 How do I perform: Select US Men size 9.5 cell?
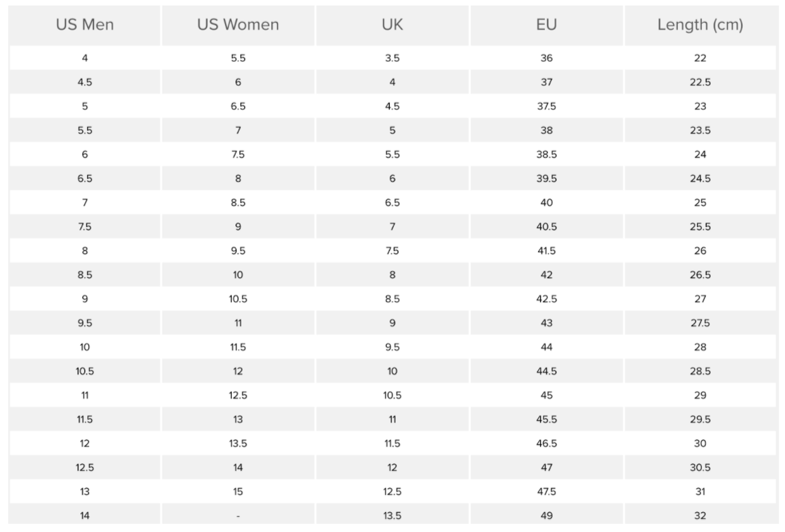click(84, 323)
